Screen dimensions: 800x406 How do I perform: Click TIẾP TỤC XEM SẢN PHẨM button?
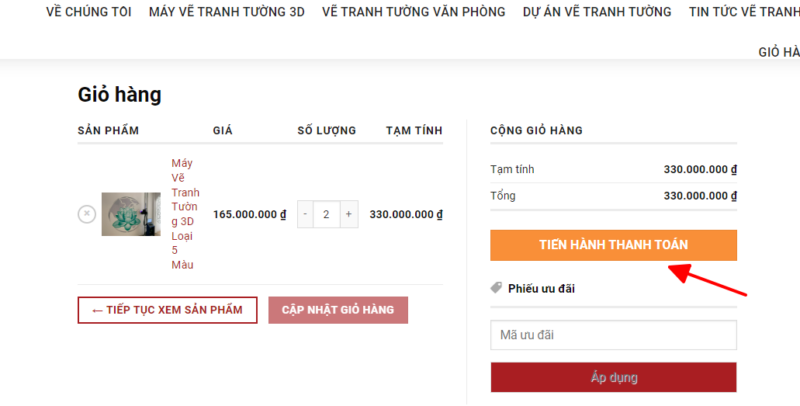click(167, 310)
